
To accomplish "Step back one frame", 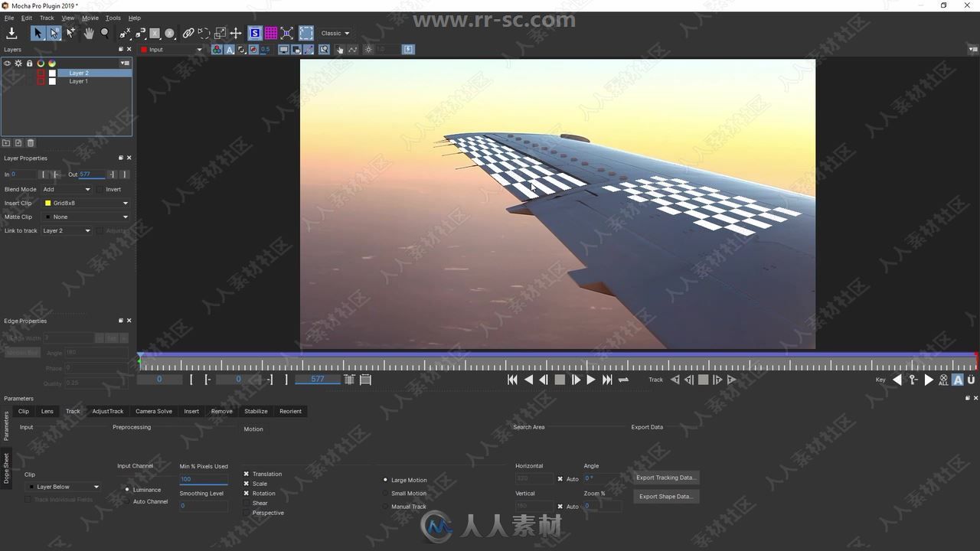I will 544,380.
